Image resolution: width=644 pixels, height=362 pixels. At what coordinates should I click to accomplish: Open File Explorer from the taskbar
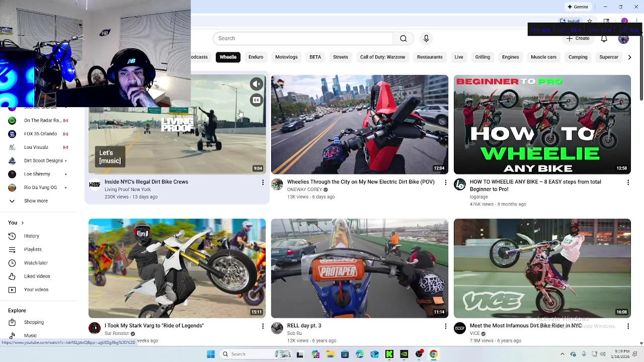(330, 354)
